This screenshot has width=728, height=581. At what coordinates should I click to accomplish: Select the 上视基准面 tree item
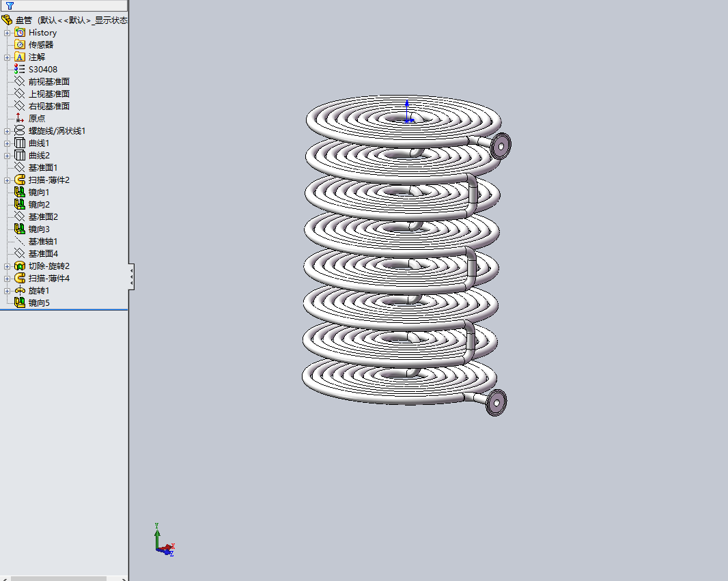(42, 94)
